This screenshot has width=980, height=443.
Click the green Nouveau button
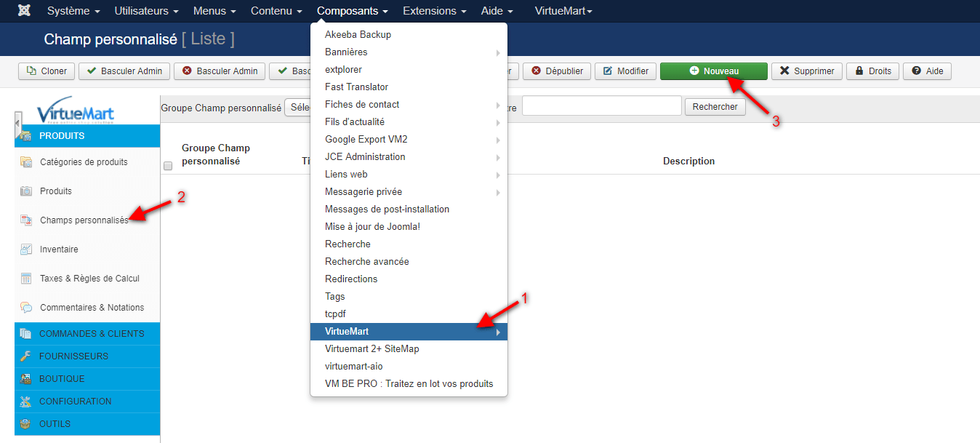click(713, 71)
